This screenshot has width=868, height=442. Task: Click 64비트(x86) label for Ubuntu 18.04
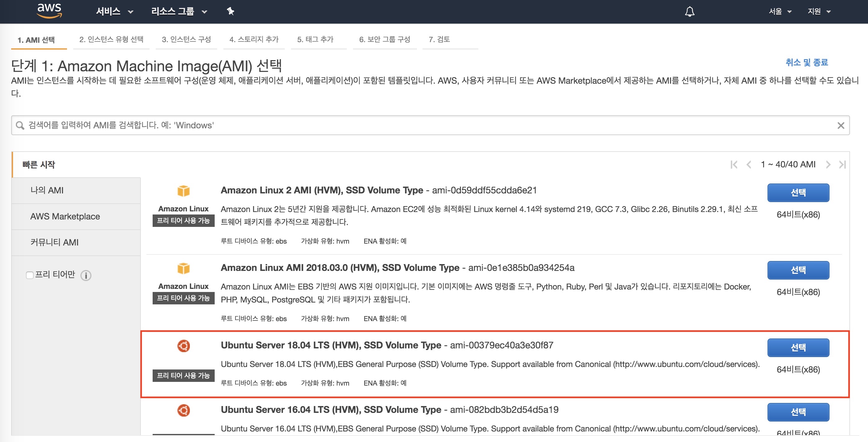coord(798,369)
